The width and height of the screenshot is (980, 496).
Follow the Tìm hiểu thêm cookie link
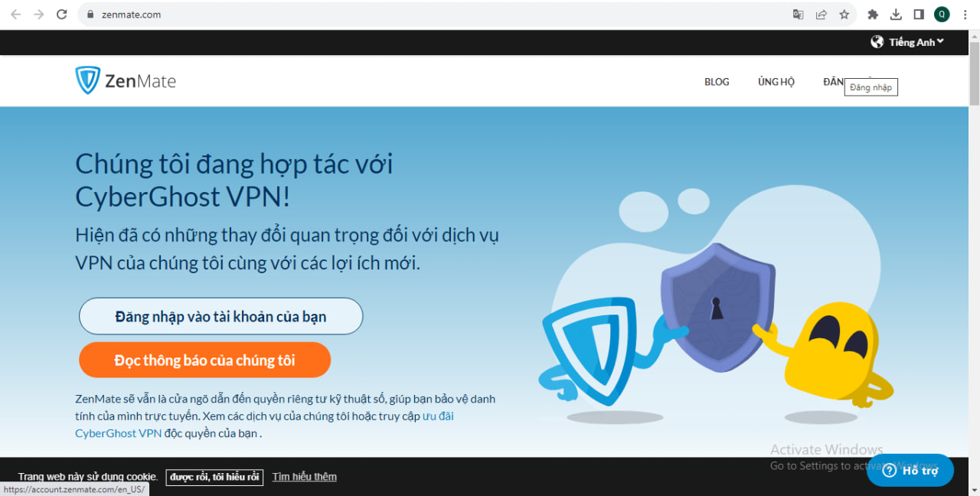pyautogui.click(x=304, y=477)
